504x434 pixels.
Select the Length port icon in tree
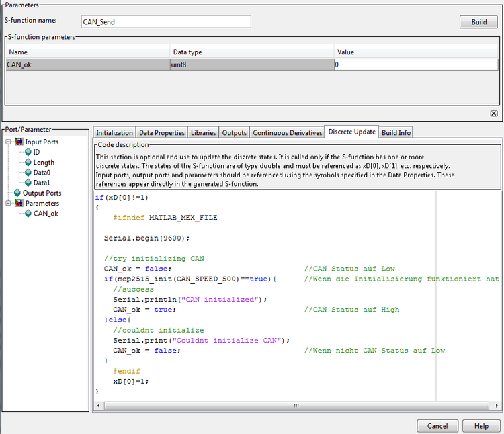(x=28, y=163)
